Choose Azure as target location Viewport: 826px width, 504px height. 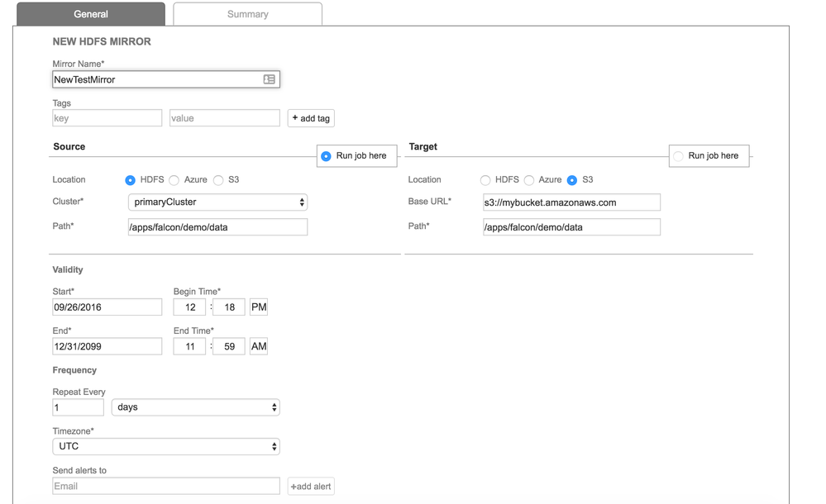[x=529, y=180]
